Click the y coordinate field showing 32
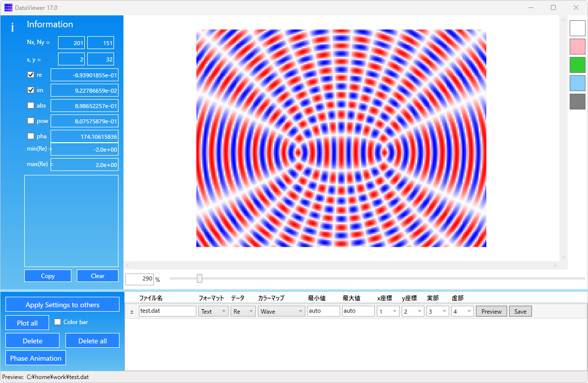The image size is (588, 383). tap(101, 59)
